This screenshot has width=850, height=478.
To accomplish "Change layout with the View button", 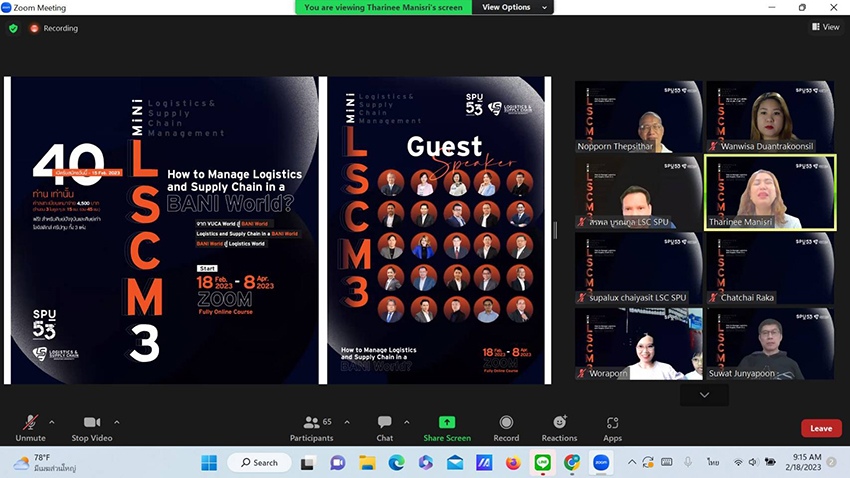I will 826,27.
